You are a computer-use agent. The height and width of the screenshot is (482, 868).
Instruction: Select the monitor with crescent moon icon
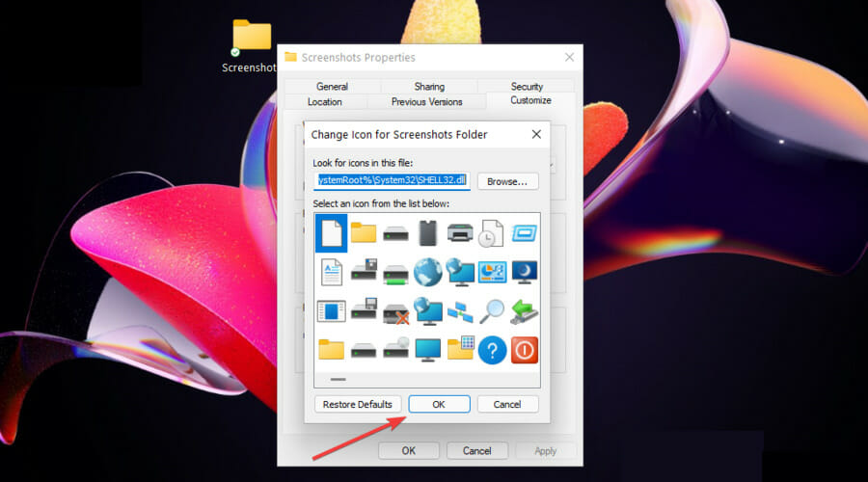tap(525, 272)
